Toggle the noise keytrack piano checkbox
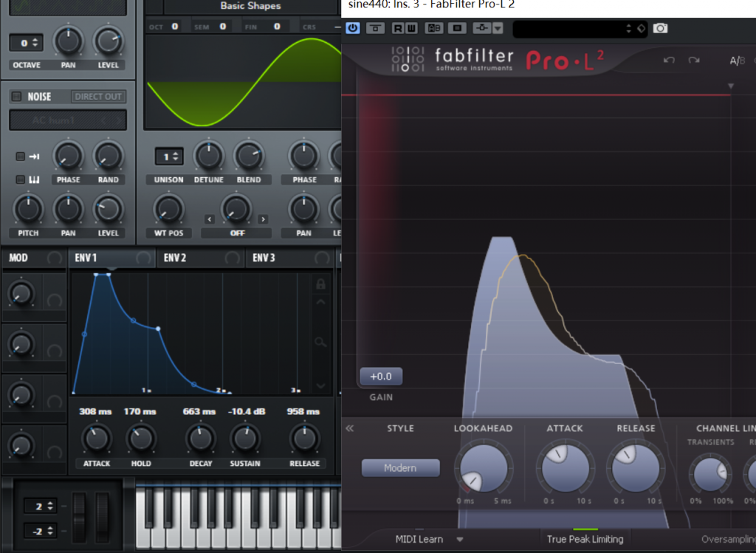Viewport: 756px width, 553px height. point(21,179)
